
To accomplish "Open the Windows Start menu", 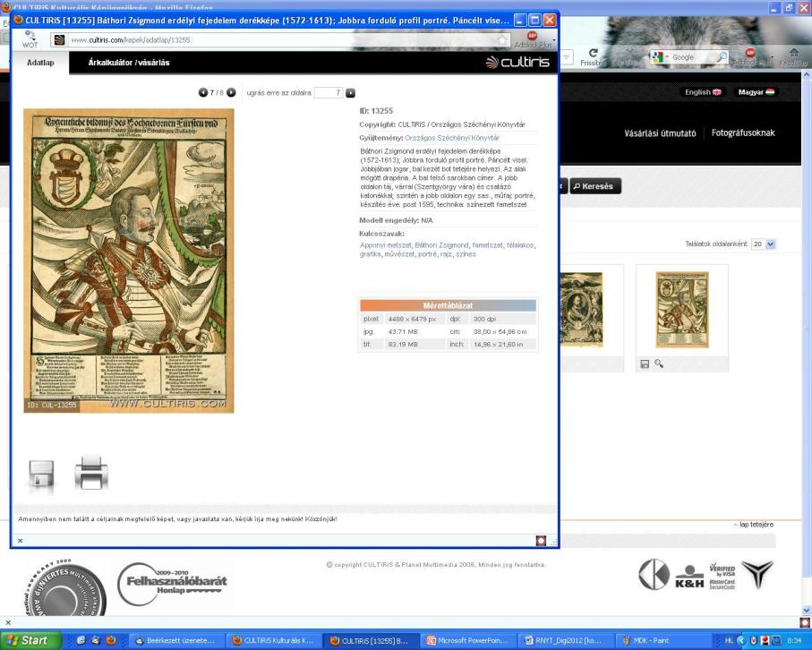I will point(30,641).
